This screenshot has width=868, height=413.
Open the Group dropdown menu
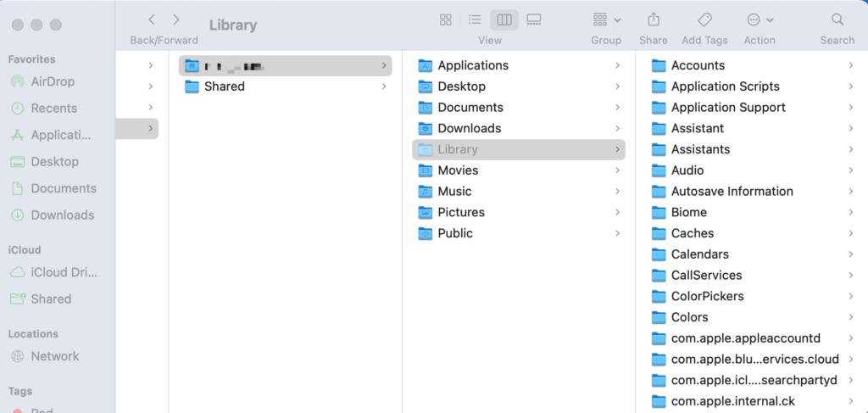tap(606, 20)
